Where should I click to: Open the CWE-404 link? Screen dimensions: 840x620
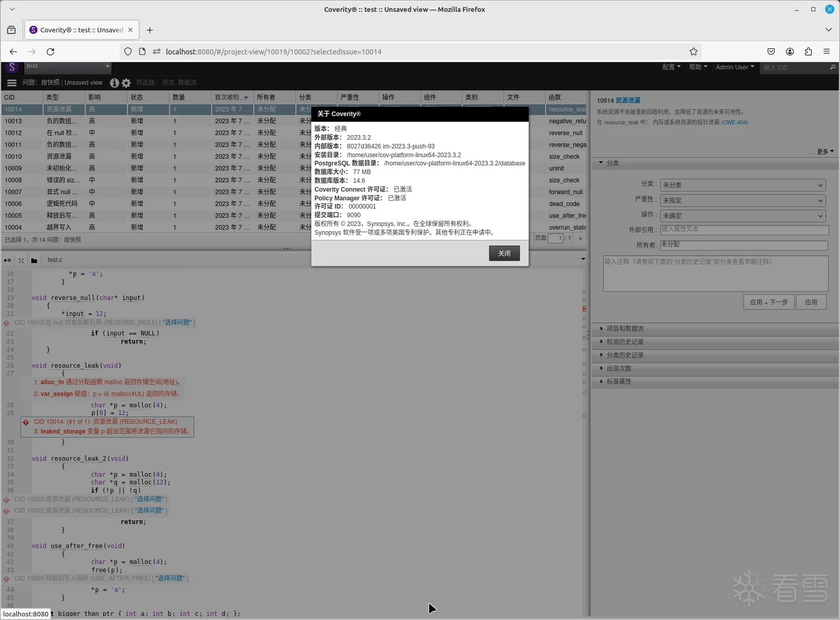(x=735, y=123)
